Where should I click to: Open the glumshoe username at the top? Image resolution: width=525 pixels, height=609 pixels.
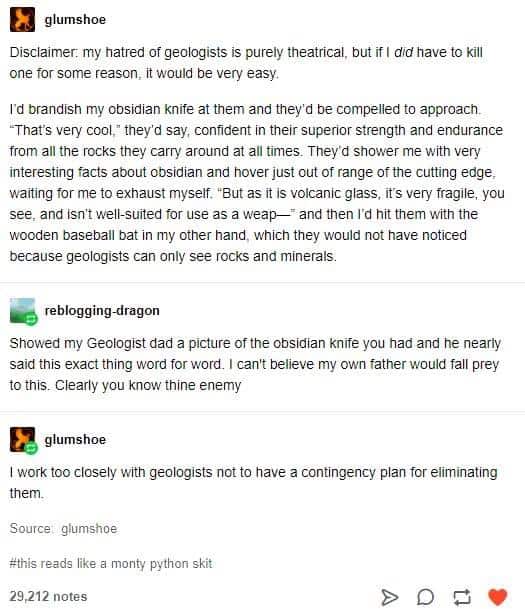pyautogui.click(x=75, y=19)
